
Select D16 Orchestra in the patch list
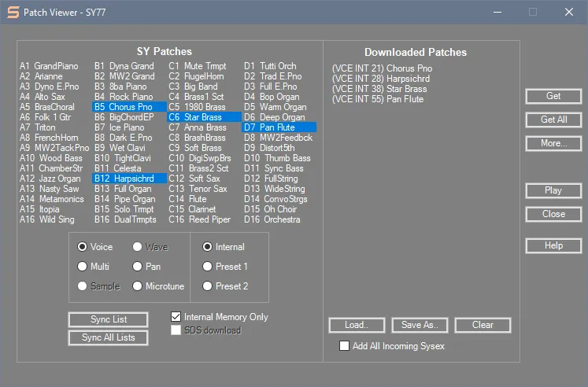tap(272, 219)
